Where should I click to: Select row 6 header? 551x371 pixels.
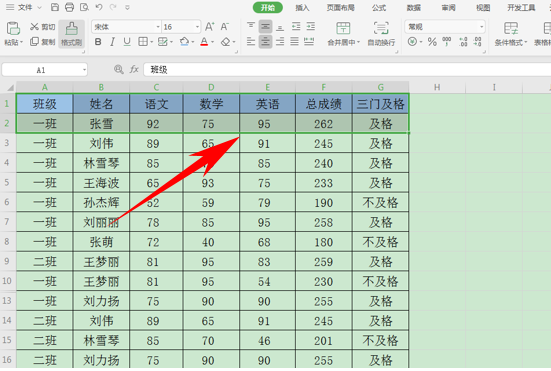click(7, 202)
